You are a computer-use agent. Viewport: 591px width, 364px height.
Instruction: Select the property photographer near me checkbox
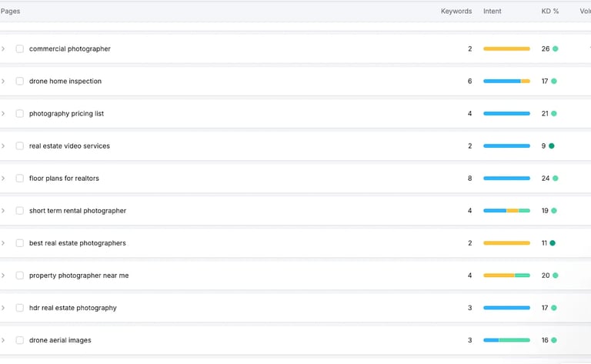click(19, 276)
